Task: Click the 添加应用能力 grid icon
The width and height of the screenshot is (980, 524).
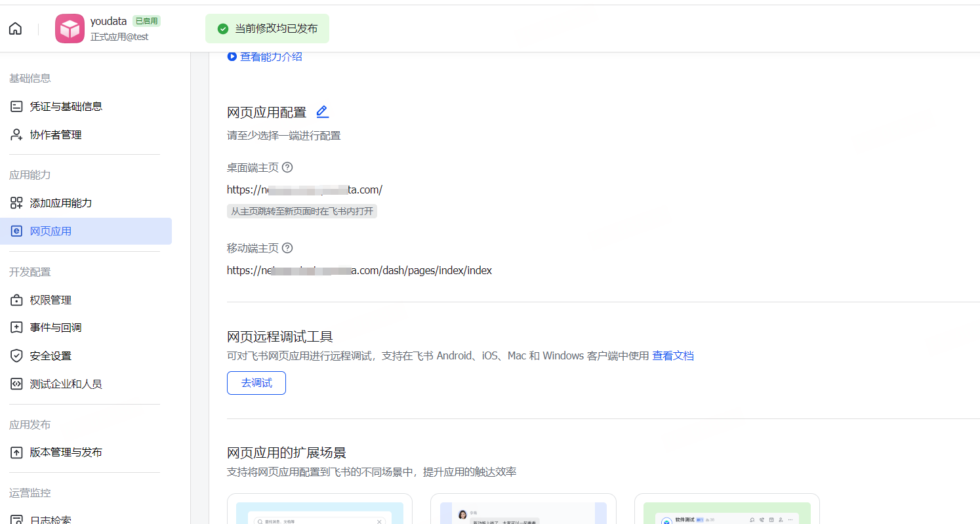Action: (x=16, y=203)
